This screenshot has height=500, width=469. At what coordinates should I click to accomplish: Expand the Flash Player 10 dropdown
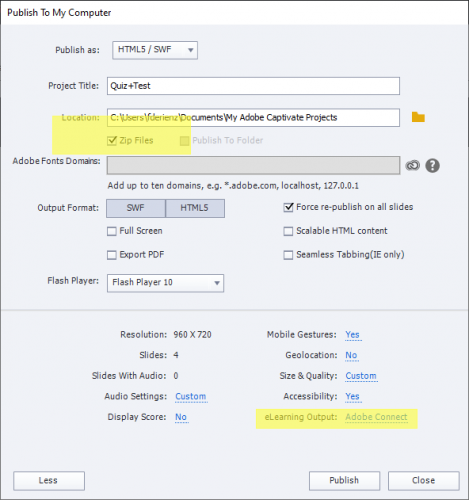pos(165,283)
